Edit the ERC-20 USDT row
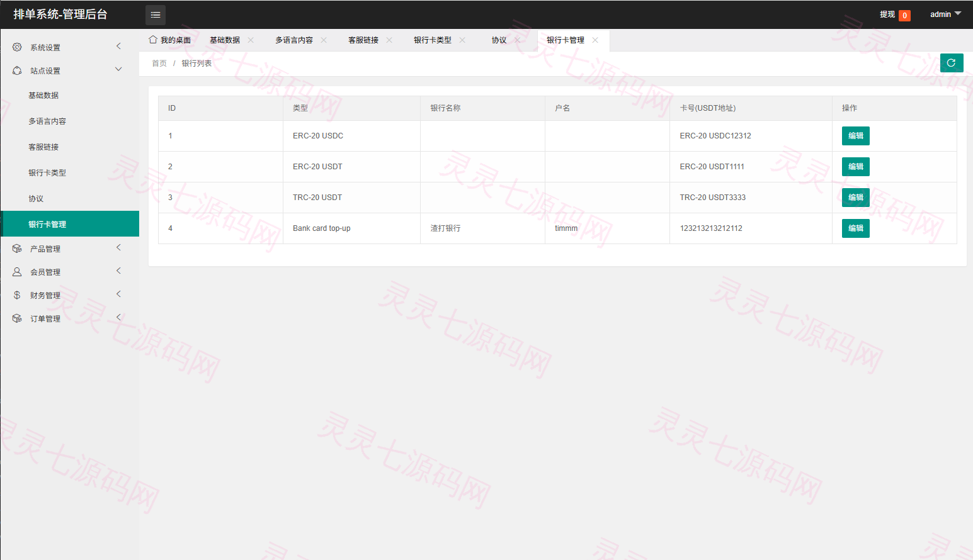The image size is (973, 560). coord(855,167)
